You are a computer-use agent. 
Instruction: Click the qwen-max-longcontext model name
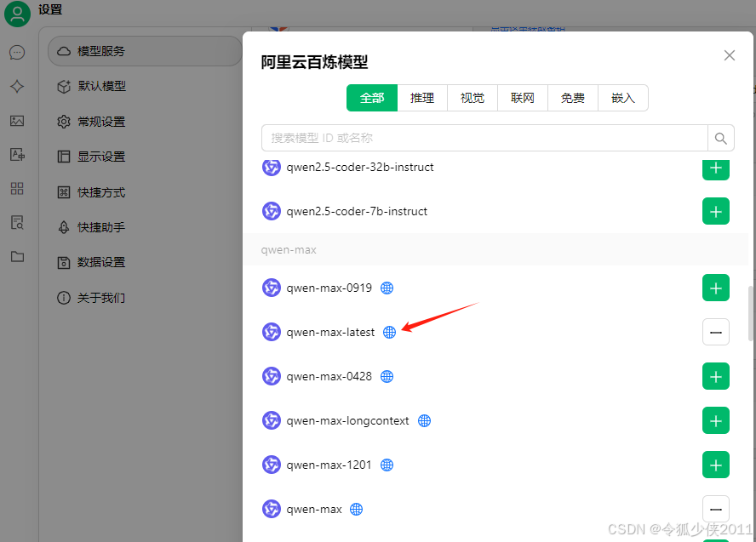[347, 420]
